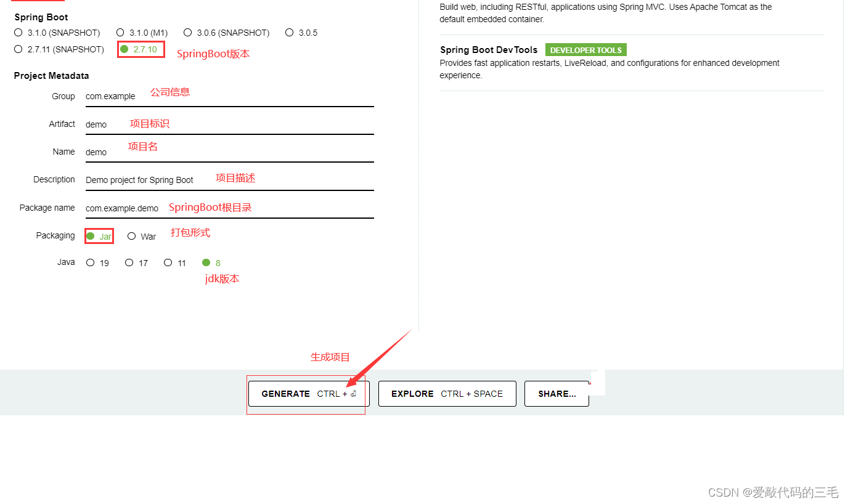Select Spring Boot 2.7.10 version
This screenshot has height=504, width=848.
(139, 49)
